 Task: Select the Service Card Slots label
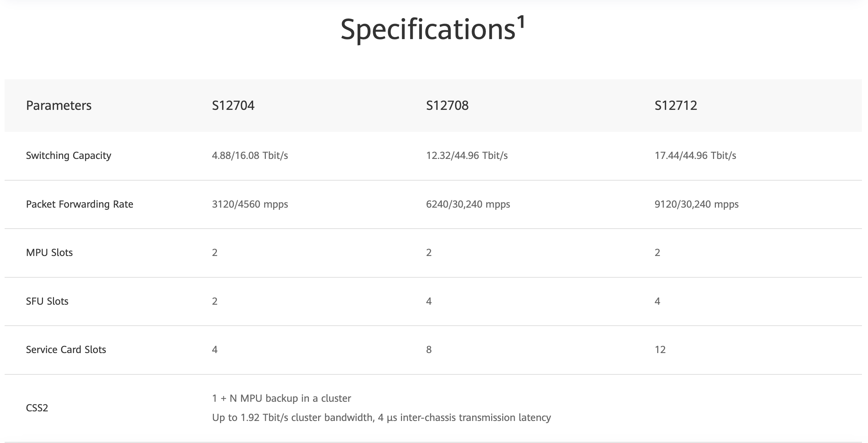[66, 350]
